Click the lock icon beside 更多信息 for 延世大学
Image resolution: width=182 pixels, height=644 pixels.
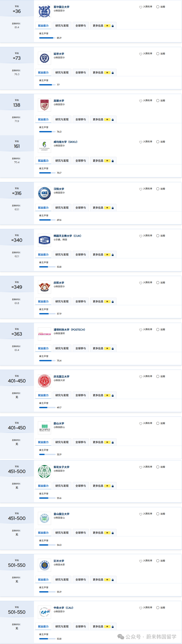[x=113, y=73]
